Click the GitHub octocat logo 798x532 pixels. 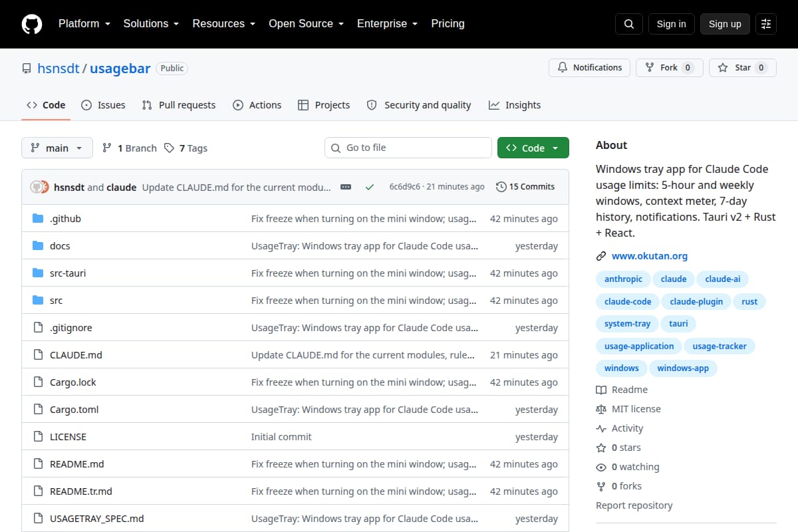[x=32, y=24]
